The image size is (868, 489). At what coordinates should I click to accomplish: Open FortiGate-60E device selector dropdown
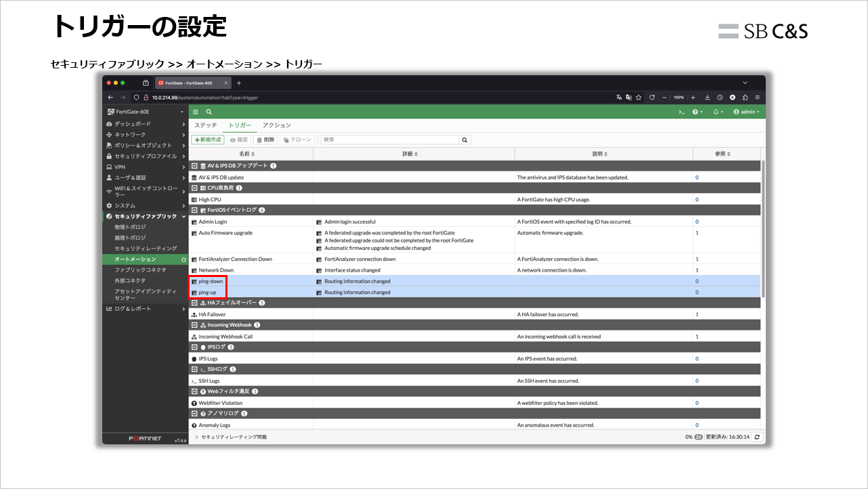click(x=145, y=112)
